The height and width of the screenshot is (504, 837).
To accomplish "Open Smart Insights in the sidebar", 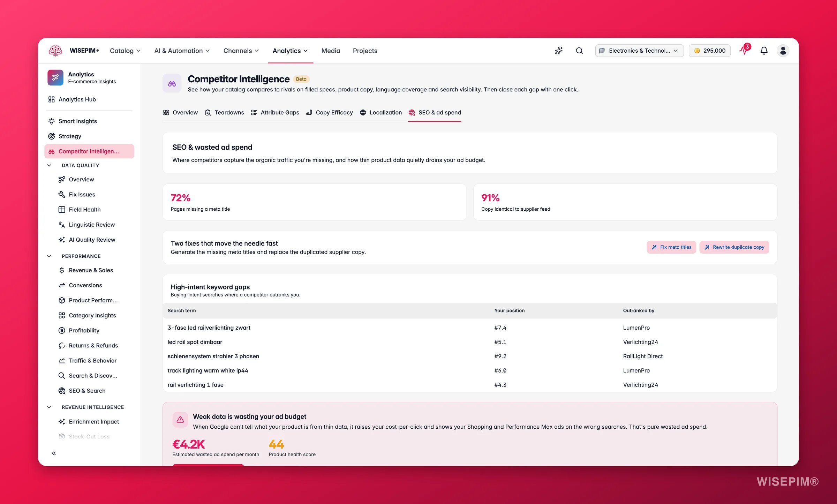I will pos(89,121).
